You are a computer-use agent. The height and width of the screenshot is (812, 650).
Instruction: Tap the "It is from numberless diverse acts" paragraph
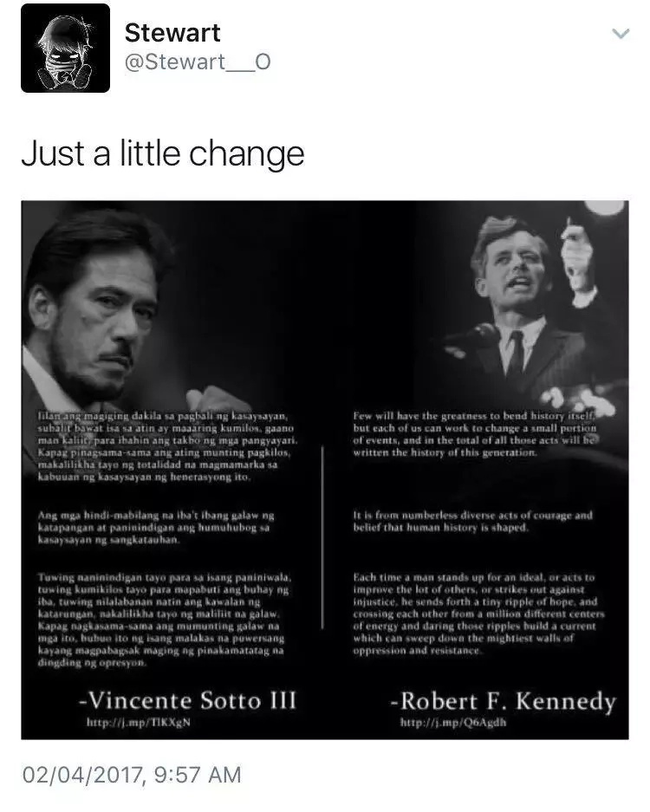[472, 521]
